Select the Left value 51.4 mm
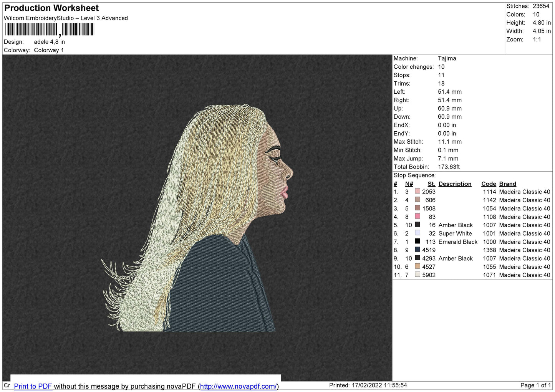Viewport: 555px width, 392px height. point(450,92)
